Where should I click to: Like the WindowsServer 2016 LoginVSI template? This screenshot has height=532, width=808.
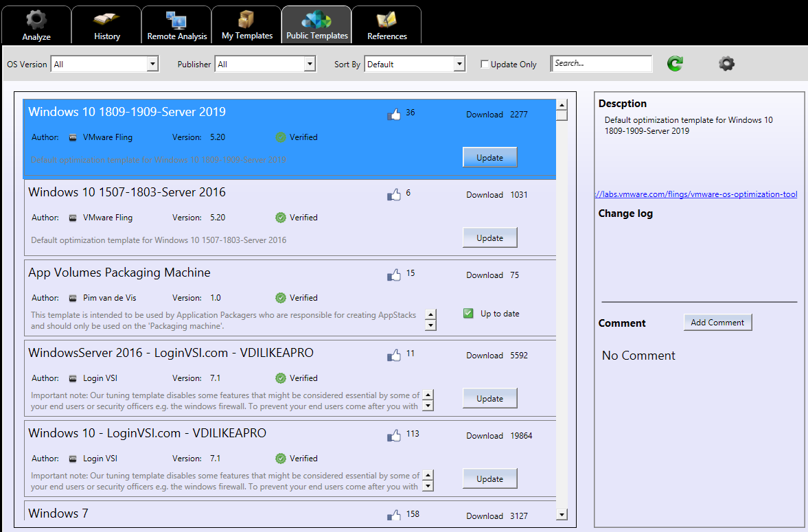point(393,355)
